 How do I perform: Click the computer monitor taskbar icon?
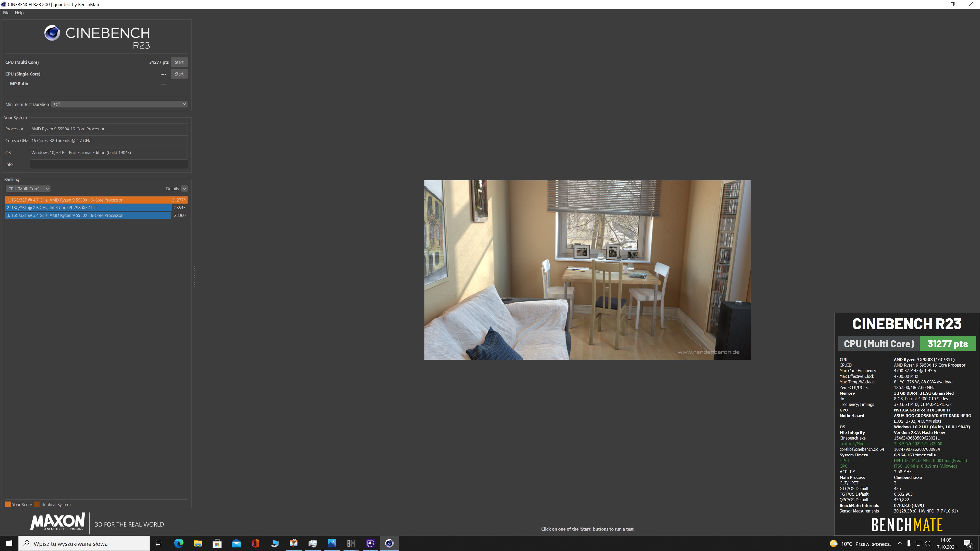(x=275, y=543)
